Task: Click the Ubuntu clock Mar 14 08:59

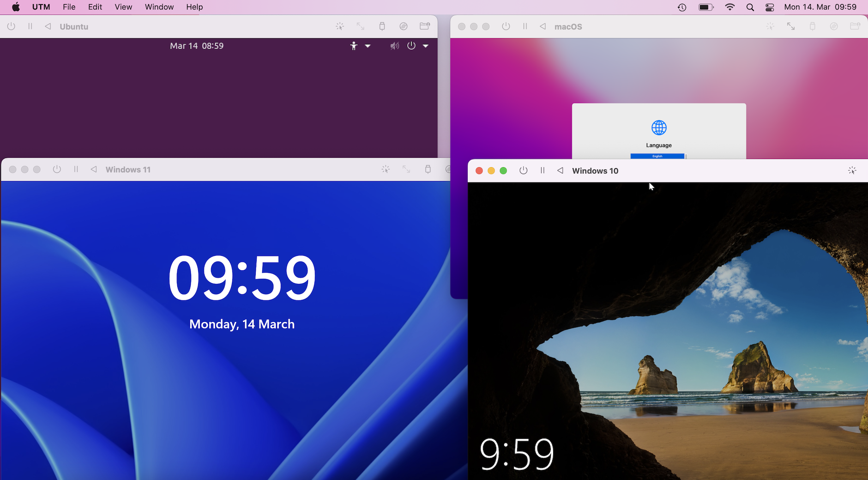Action: pyautogui.click(x=197, y=46)
